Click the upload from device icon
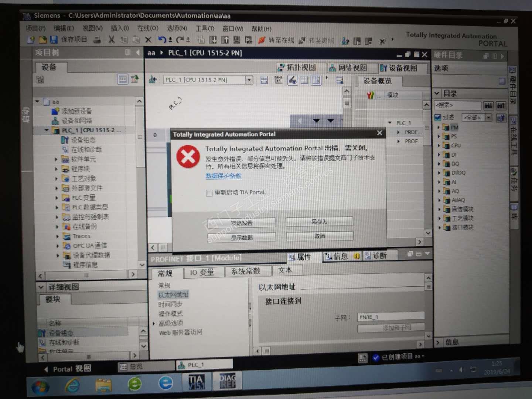 click(225, 40)
